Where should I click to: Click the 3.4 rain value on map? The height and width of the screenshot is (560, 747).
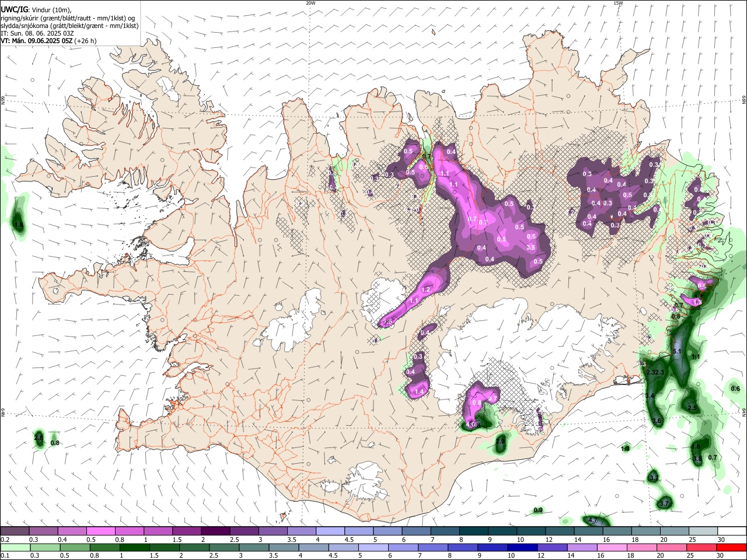[x=649, y=396]
